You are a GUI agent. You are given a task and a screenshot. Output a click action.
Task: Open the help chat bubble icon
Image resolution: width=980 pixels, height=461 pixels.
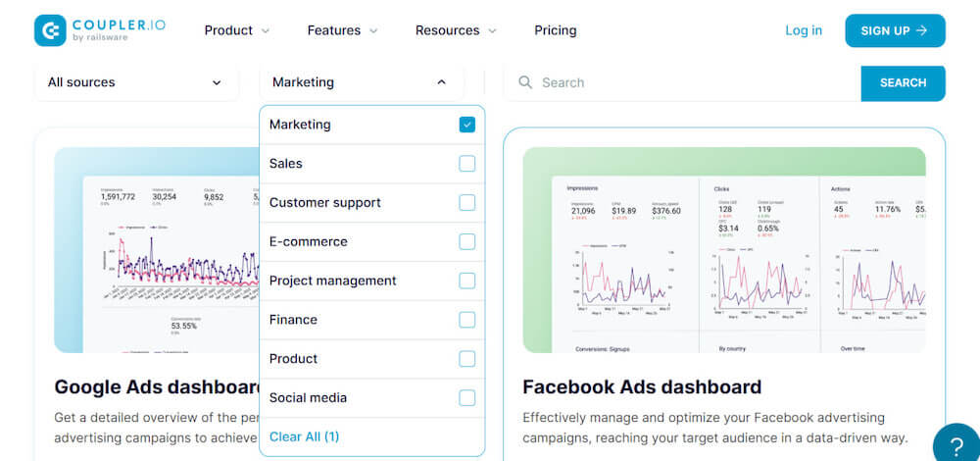pyautogui.click(x=955, y=443)
